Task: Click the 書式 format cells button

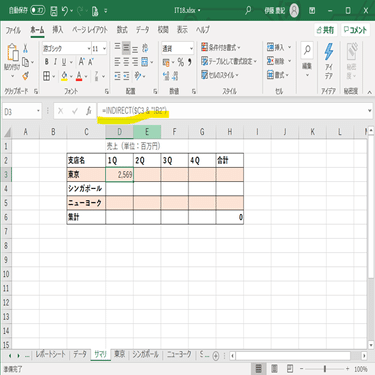Action: click(x=278, y=75)
